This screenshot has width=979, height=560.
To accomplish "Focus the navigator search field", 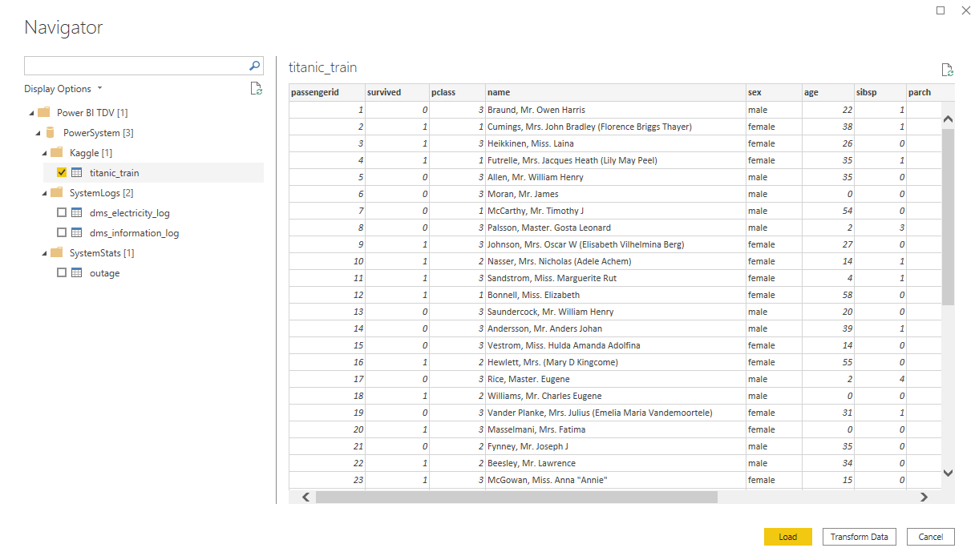I will 135,66.
